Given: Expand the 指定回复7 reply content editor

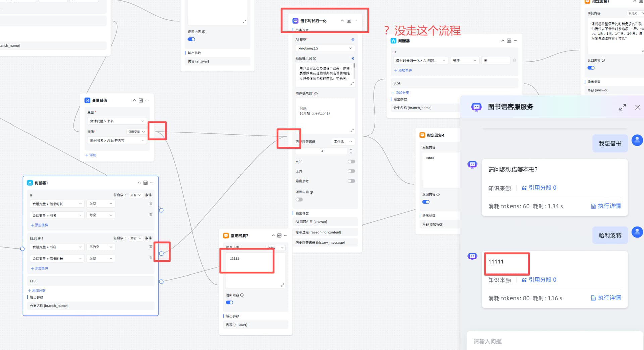Looking at the screenshot, I should pyautogui.click(x=282, y=285).
